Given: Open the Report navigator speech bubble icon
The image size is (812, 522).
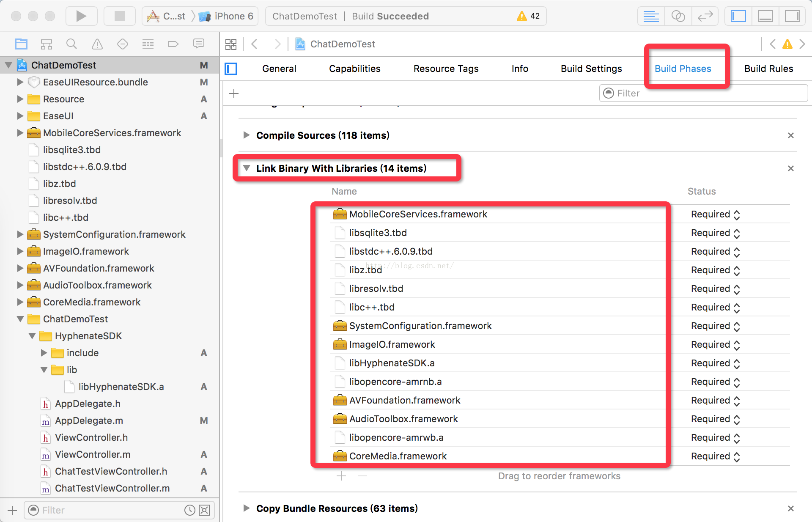Looking at the screenshot, I should (198, 44).
